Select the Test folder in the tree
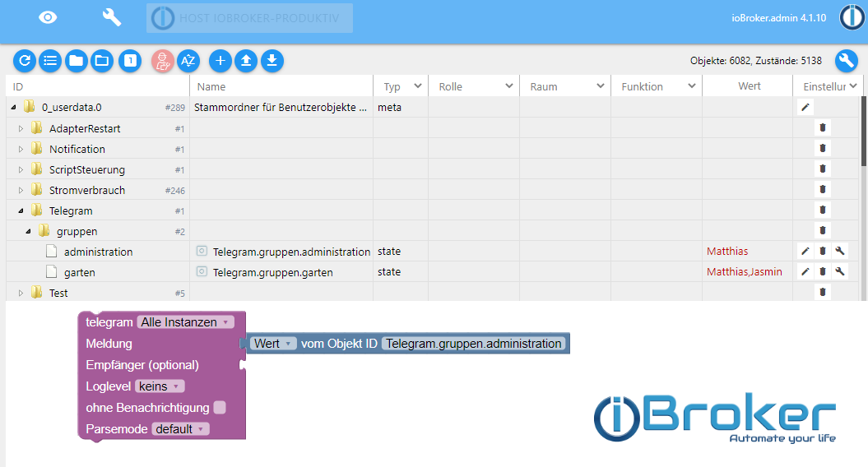Viewport: 868px width, 467px height. tap(58, 293)
